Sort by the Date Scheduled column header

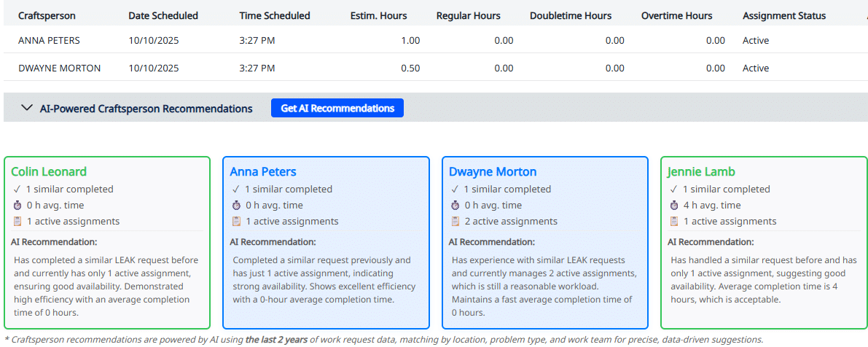coord(163,15)
